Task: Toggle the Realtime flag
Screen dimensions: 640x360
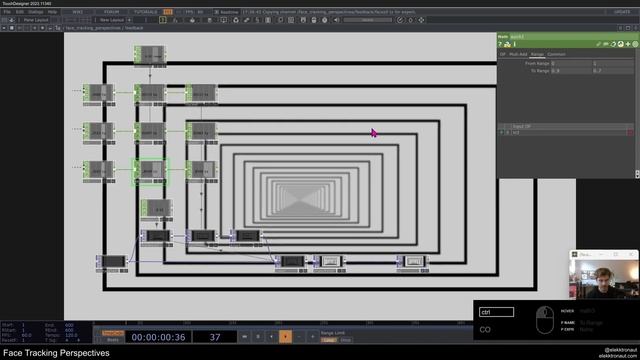Action: [226, 12]
